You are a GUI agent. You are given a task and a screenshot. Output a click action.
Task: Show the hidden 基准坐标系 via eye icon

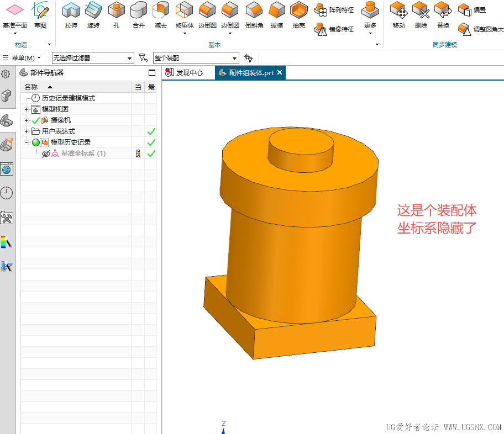(46, 154)
